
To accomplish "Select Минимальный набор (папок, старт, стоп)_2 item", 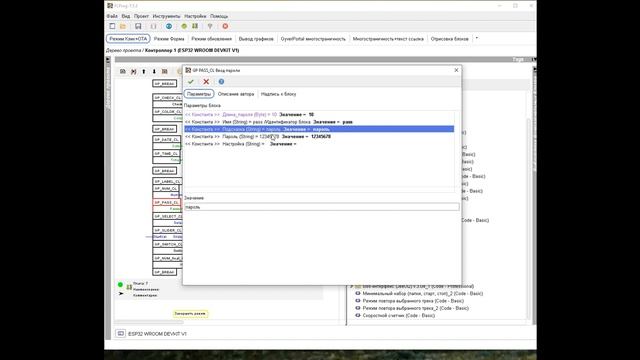I will [x=422, y=293].
